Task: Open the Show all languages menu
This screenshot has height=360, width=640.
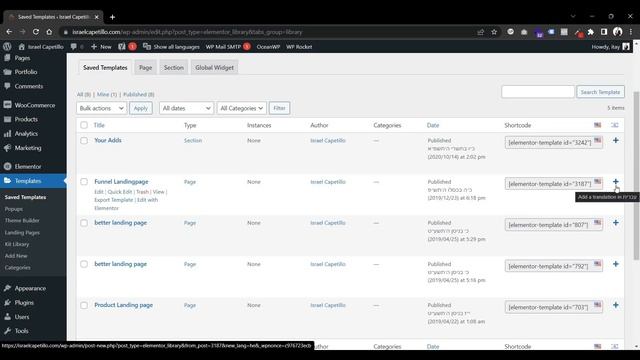Action: click(x=171, y=47)
